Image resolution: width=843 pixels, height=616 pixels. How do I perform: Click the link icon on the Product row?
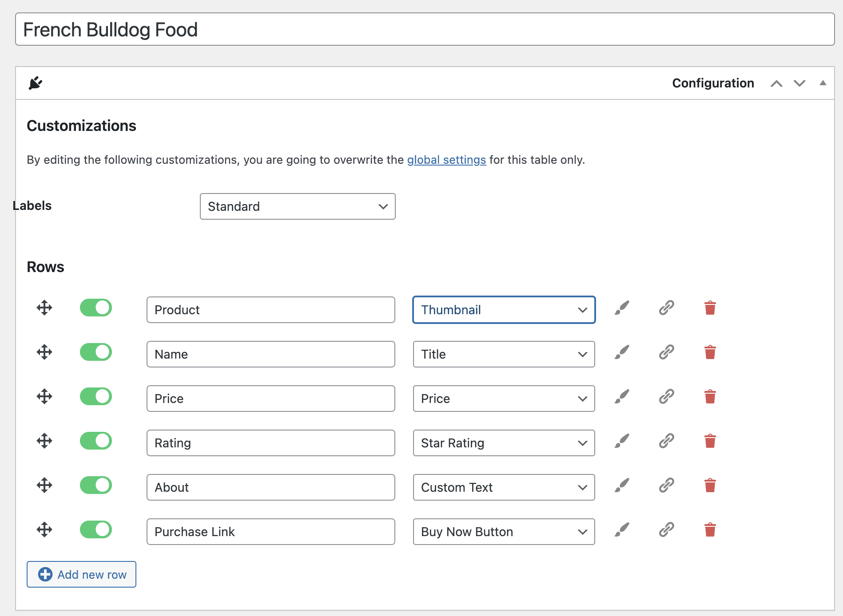[x=665, y=308]
